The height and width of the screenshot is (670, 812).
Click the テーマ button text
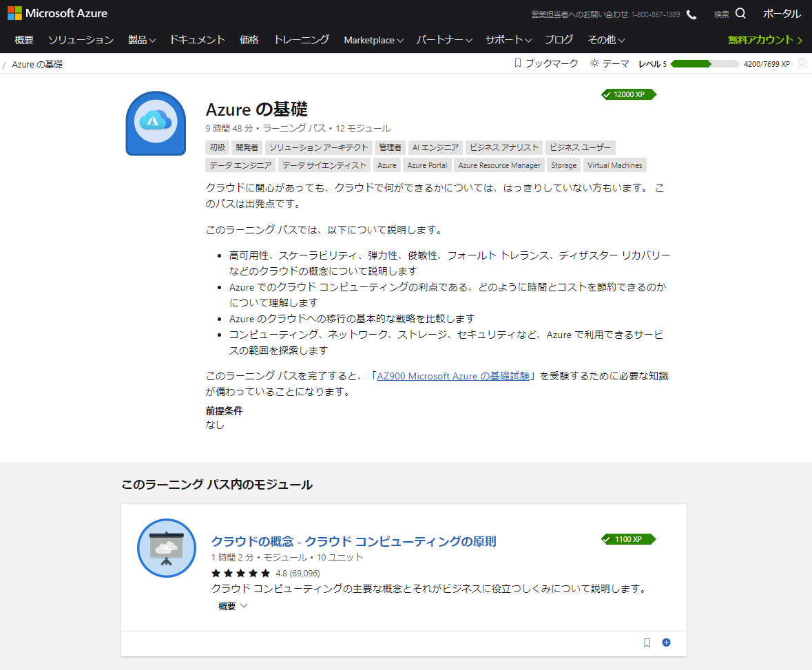pyautogui.click(x=616, y=63)
